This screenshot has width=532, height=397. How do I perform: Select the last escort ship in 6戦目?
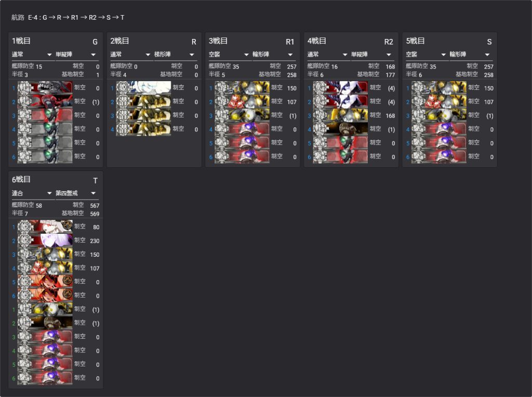click(x=45, y=378)
